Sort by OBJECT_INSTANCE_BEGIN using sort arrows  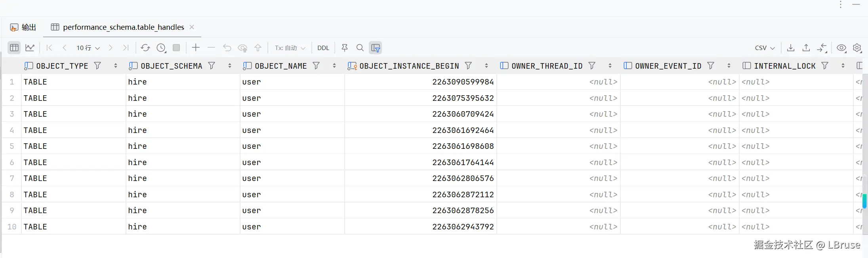pyautogui.click(x=486, y=66)
